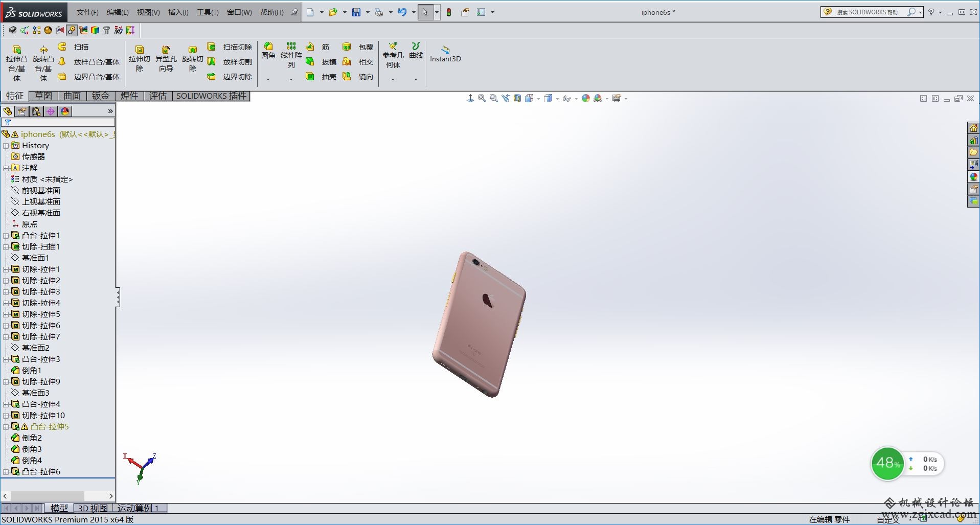The image size is (980, 525).
Task: Click the feature tree filter field
Action: [x=58, y=123]
